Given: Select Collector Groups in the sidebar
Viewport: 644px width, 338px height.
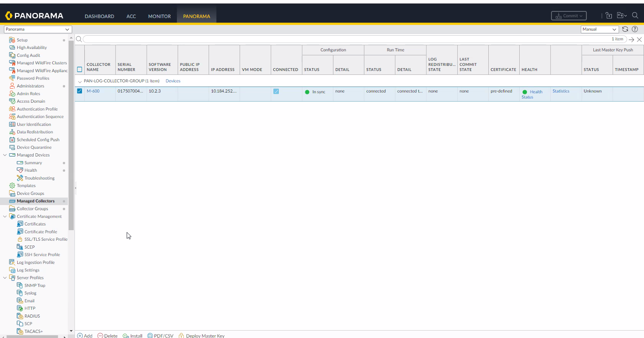Looking at the screenshot, I should pyautogui.click(x=32, y=209).
